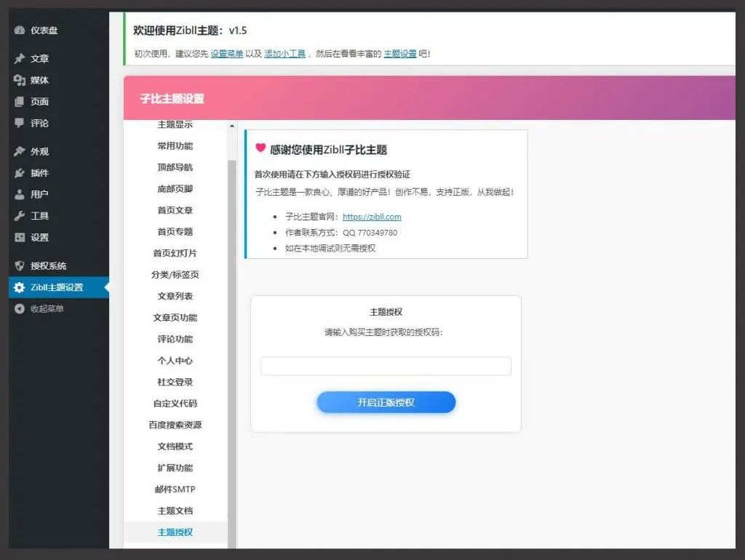Click the user icon beside 用户
Screen dimensions: 745x560
[x=20, y=194]
